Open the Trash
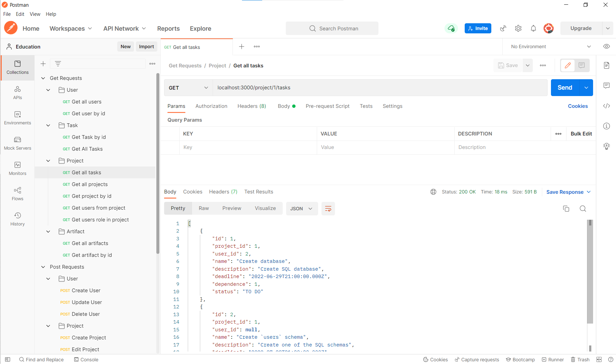The height and width of the screenshot is (364, 616). pos(580,359)
